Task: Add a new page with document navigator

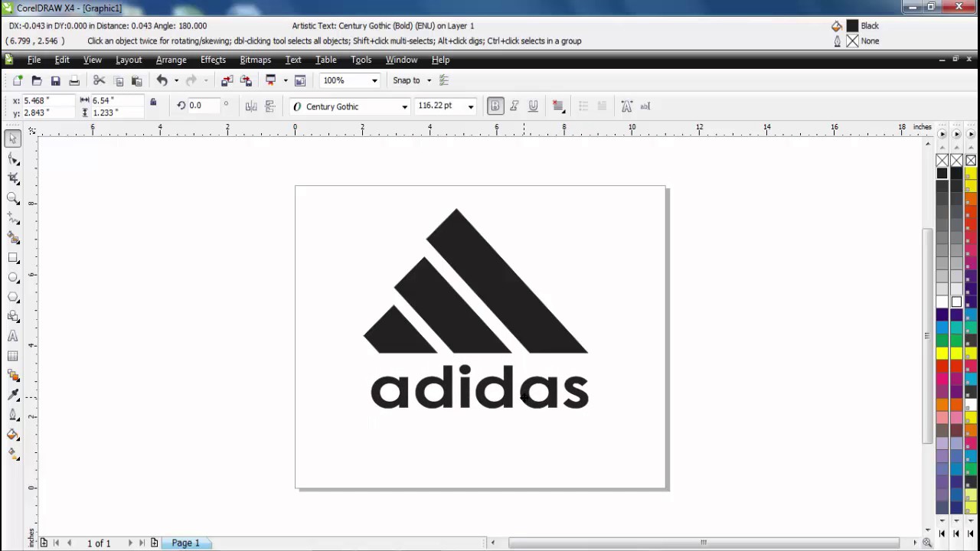Action: (154, 543)
